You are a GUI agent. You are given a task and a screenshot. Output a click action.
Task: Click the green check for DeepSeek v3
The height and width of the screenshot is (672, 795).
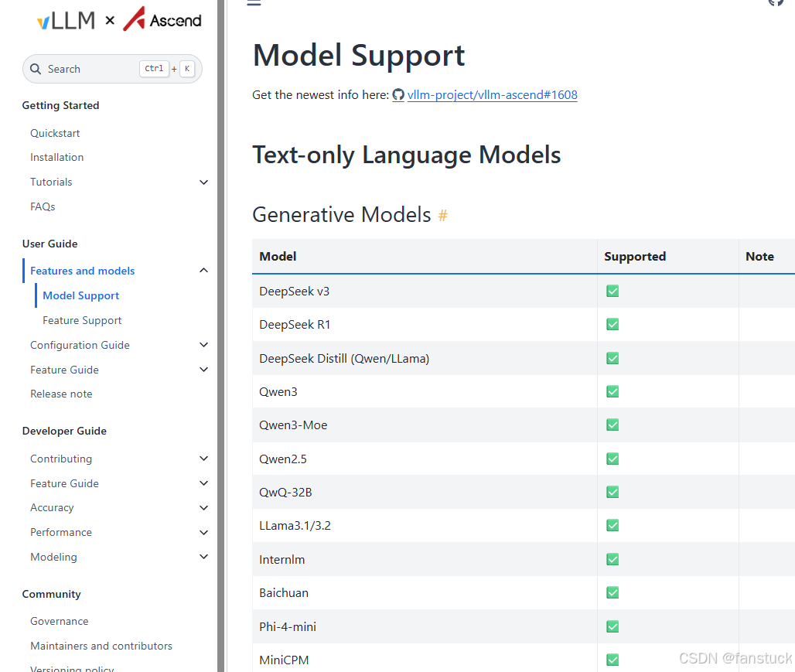(612, 291)
